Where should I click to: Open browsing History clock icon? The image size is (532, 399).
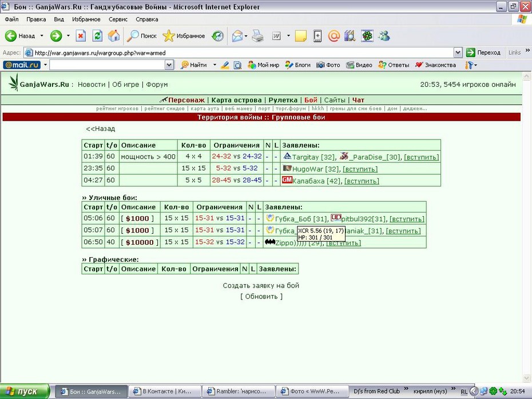point(217,35)
